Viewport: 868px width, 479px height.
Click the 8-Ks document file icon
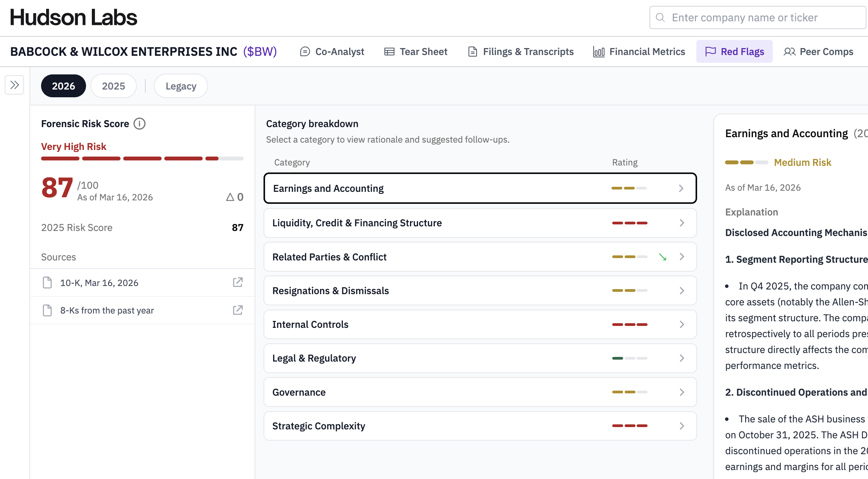(47, 310)
